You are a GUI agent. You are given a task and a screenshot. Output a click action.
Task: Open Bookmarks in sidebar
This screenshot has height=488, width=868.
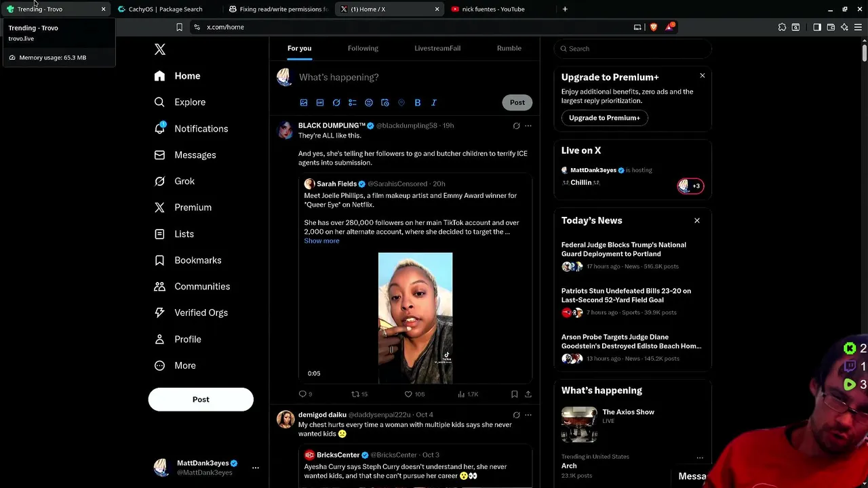coord(188,260)
